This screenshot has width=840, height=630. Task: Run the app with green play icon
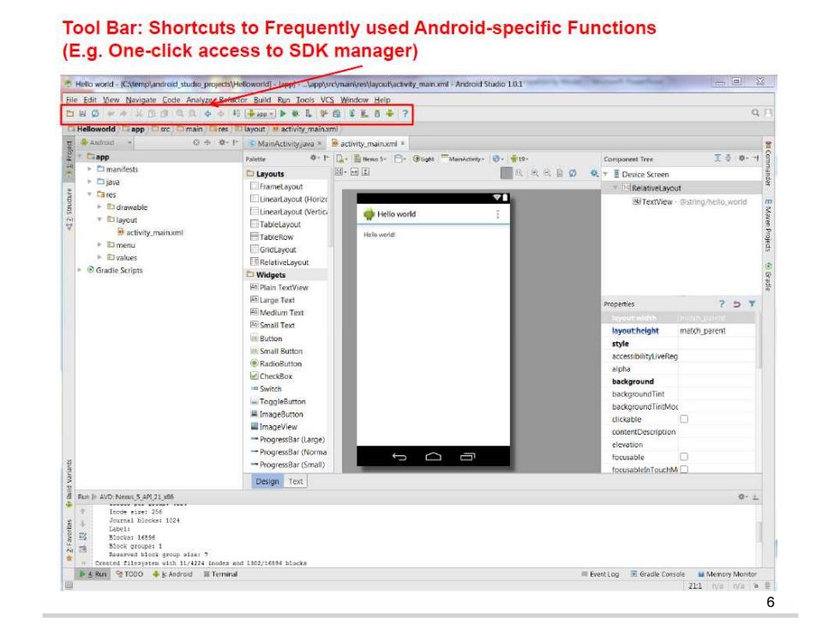tap(283, 113)
